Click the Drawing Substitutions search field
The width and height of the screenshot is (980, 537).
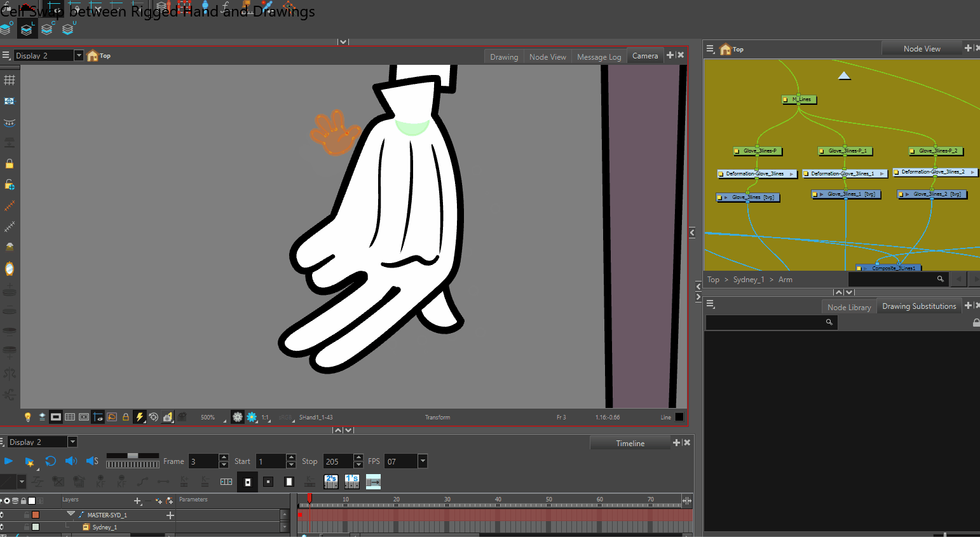coord(772,322)
